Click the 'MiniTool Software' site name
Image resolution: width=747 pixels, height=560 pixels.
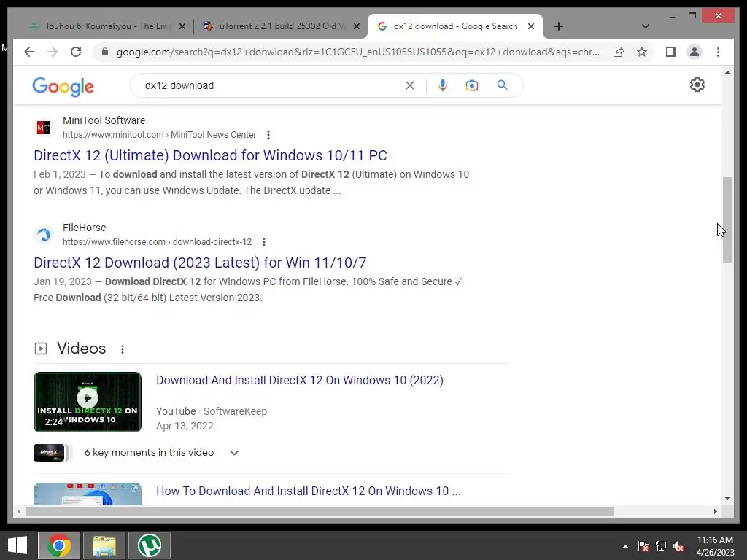tap(104, 120)
